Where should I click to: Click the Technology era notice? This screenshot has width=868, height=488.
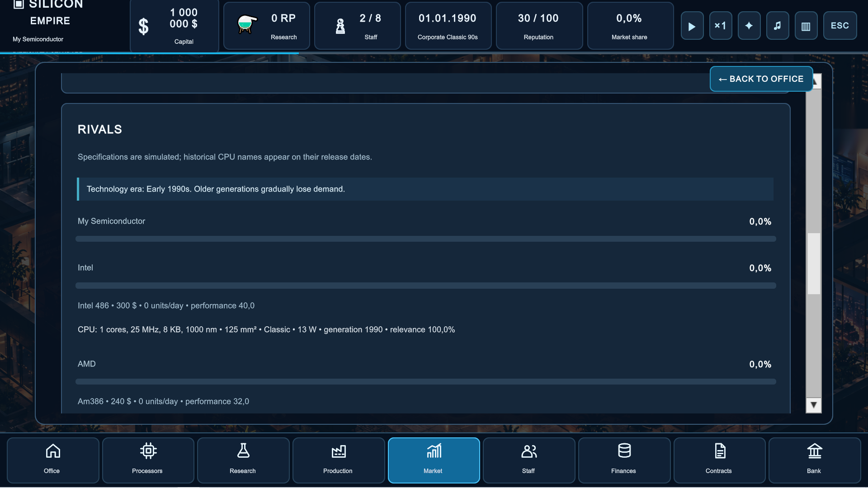(x=425, y=189)
